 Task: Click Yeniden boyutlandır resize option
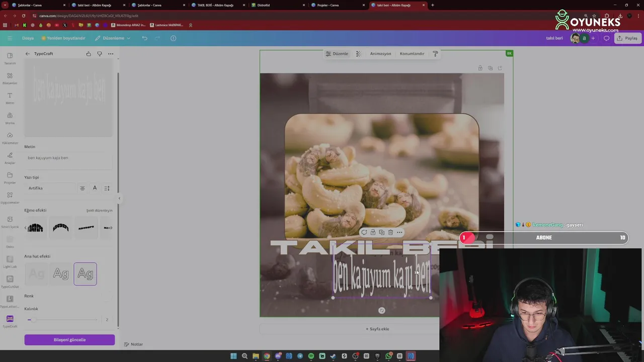coord(63,38)
